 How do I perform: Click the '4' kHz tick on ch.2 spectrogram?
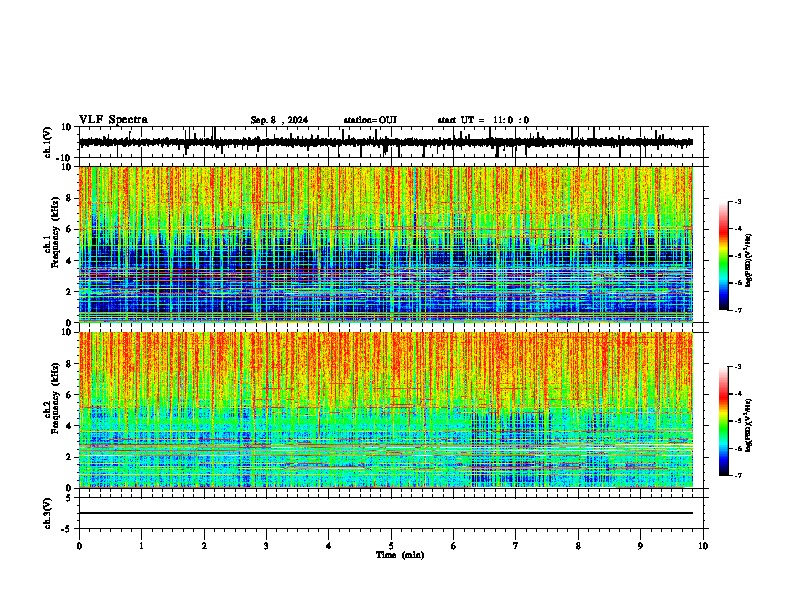(70, 426)
